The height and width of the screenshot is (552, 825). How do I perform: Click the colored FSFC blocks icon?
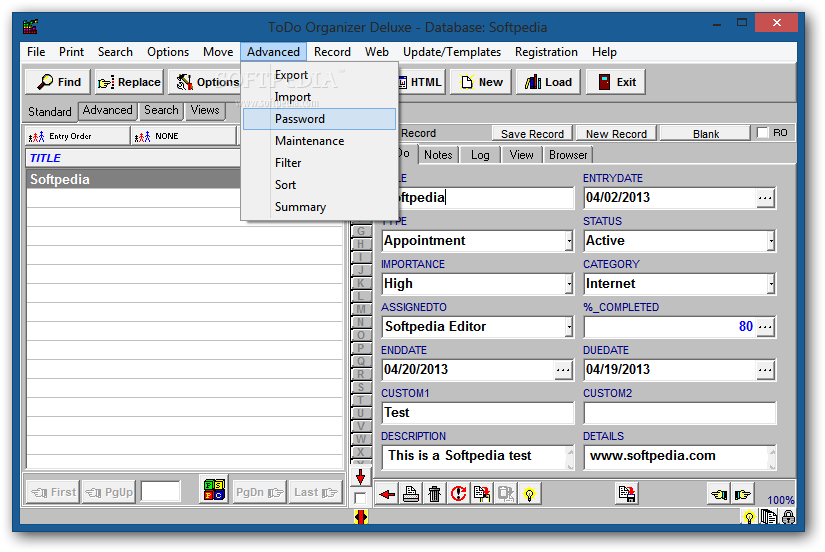click(214, 489)
